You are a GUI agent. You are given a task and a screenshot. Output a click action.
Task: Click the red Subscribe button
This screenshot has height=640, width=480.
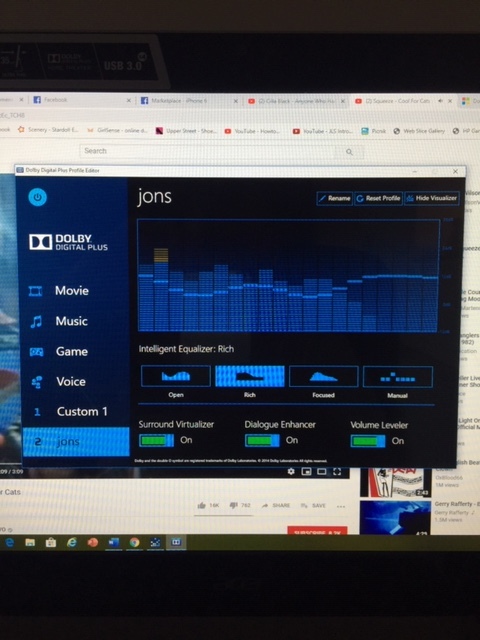pyautogui.click(x=317, y=531)
